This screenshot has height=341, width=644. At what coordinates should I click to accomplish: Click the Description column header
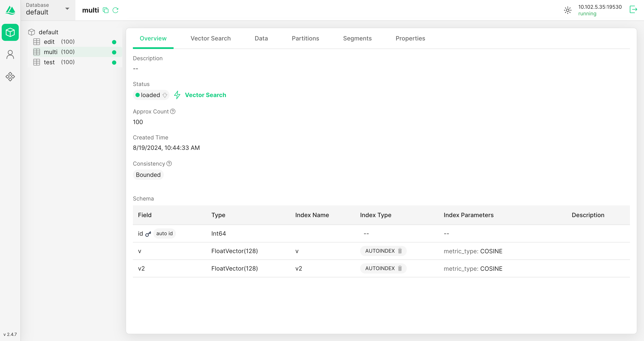click(x=588, y=215)
